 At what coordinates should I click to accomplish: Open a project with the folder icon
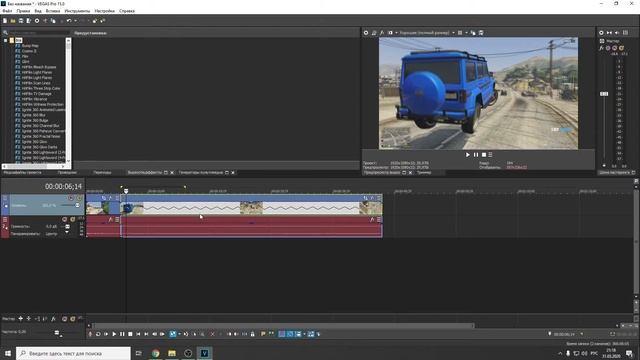(13, 21)
